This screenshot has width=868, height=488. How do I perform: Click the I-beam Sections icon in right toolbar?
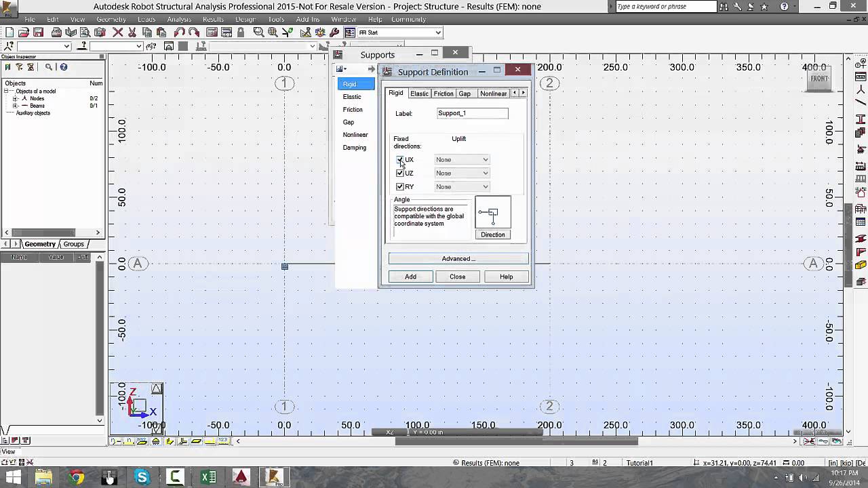(861, 119)
